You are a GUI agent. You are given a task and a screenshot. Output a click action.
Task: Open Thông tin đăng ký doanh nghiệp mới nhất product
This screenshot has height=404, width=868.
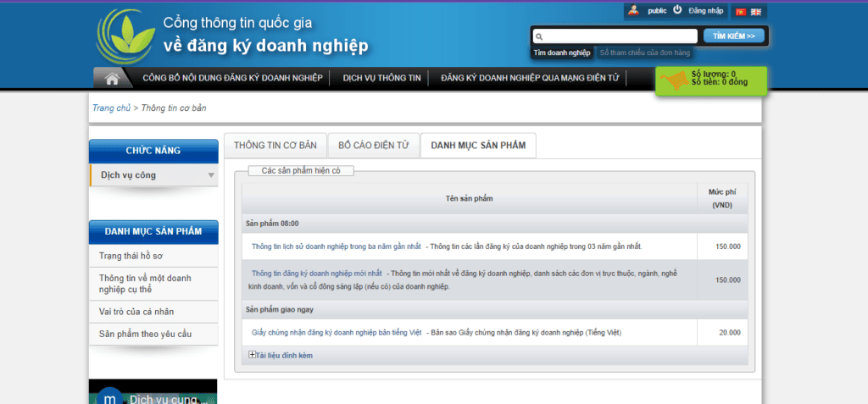click(x=317, y=274)
